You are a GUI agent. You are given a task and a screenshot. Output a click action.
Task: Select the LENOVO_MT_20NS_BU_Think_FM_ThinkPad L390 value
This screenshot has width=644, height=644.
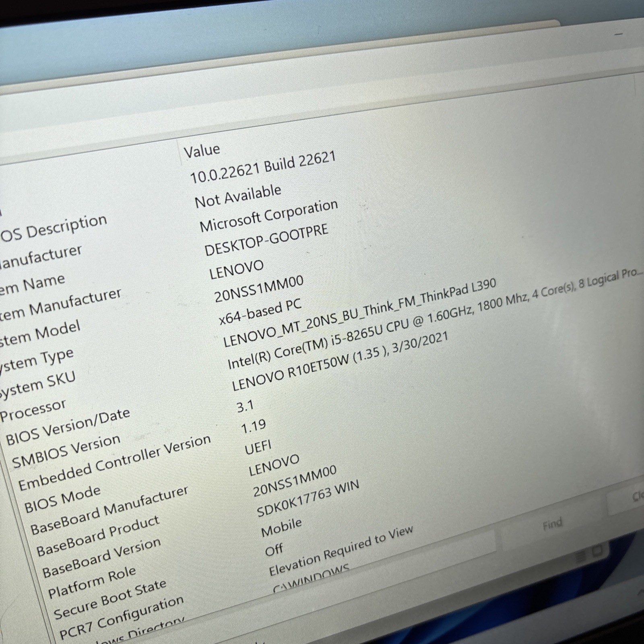point(359,313)
